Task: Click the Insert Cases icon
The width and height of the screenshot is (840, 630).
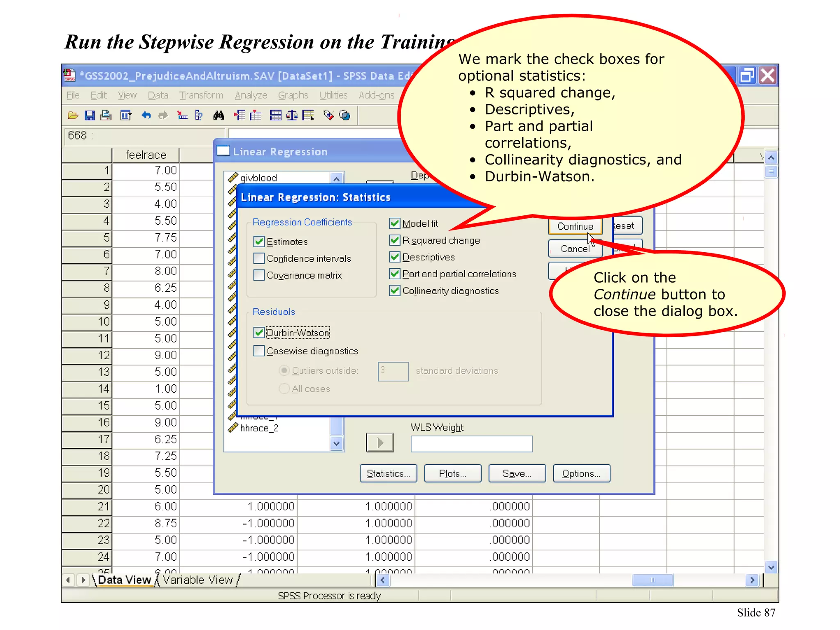Action: pos(240,116)
